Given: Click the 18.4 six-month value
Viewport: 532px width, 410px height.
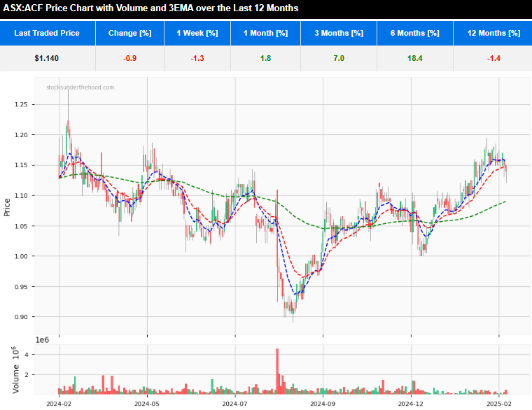Looking at the screenshot, I should (415, 58).
